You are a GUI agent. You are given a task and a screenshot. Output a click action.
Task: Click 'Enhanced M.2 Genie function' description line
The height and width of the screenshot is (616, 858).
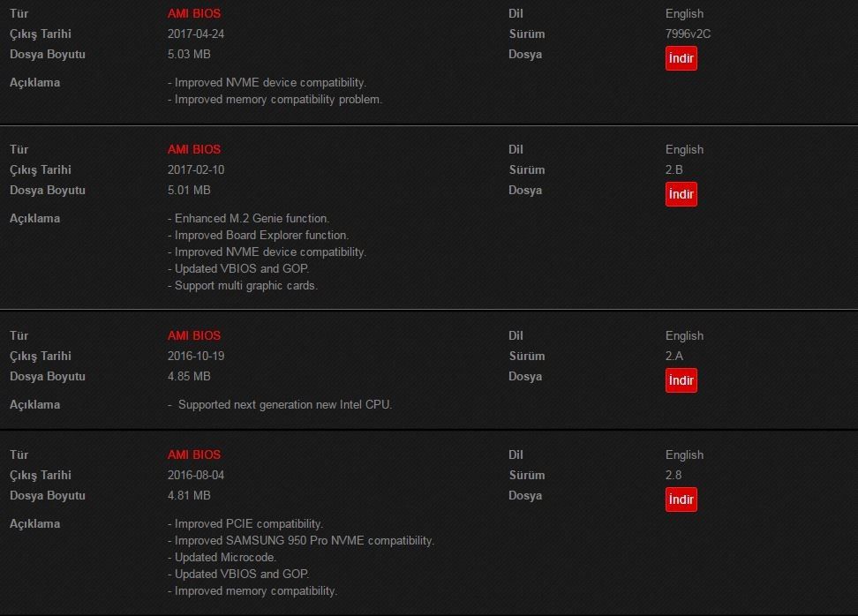[x=248, y=218]
